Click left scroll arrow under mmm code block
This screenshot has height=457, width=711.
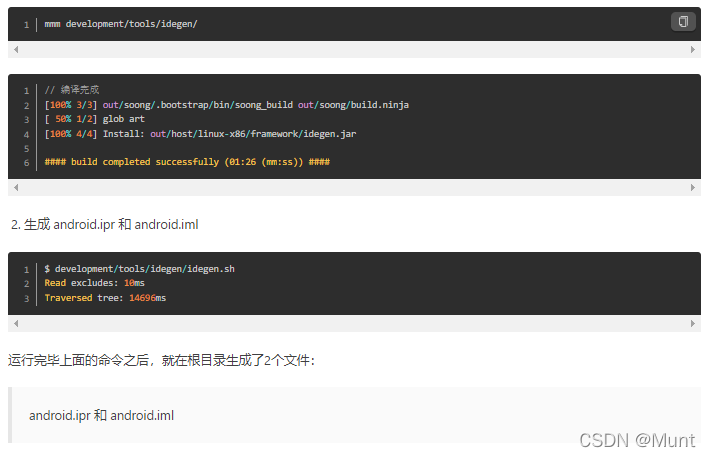tap(16, 49)
